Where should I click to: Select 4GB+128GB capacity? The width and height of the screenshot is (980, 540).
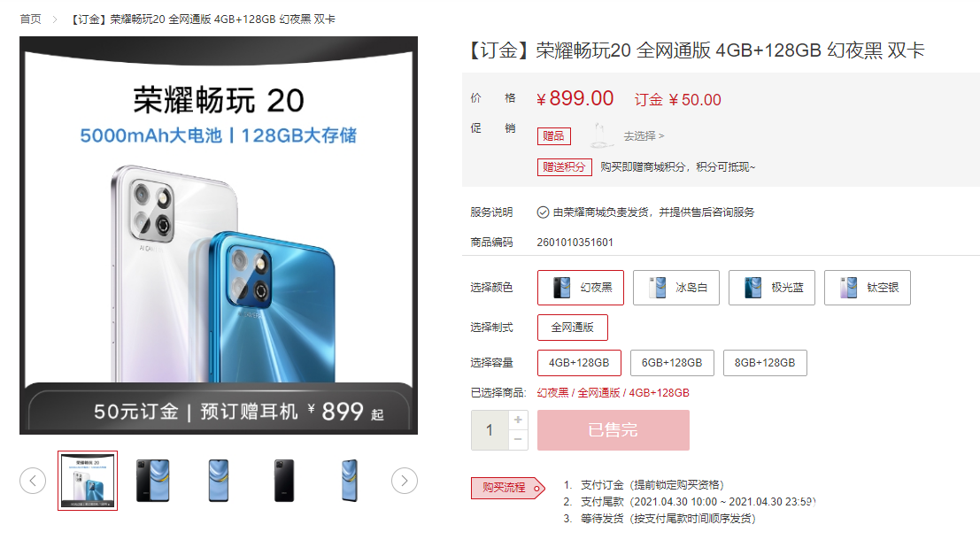tap(579, 362)
